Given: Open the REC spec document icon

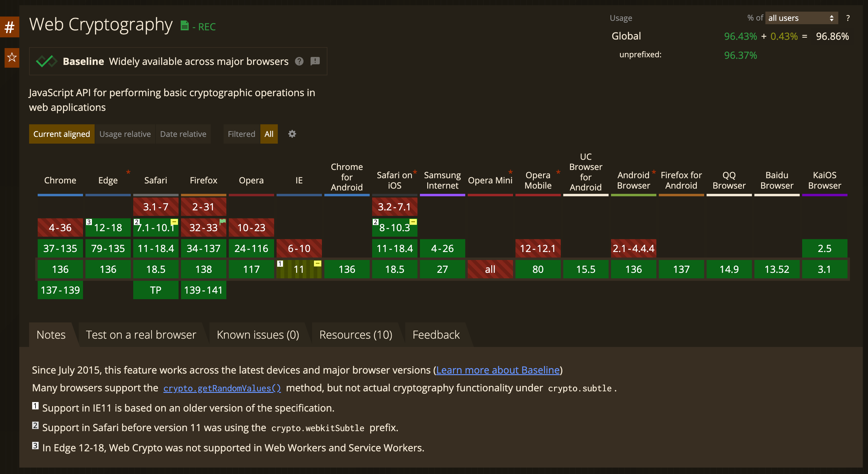Looking at the screenshot, I should point(184,26).
